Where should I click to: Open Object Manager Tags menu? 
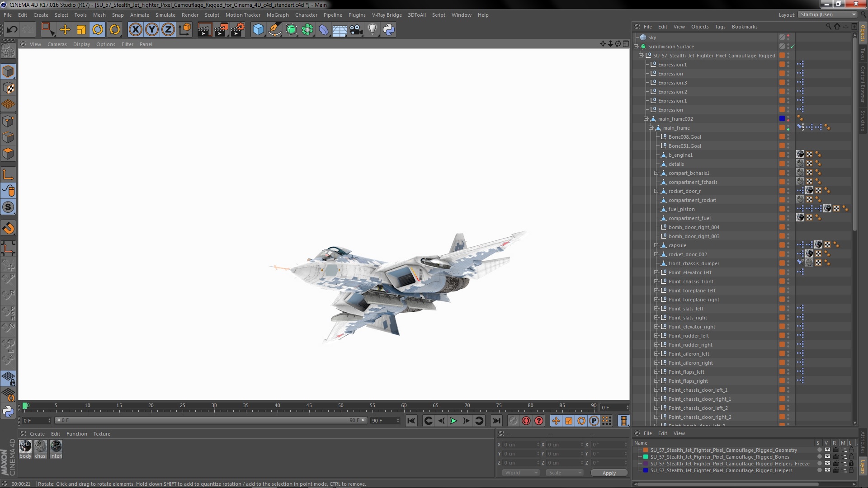coord(720,27)
